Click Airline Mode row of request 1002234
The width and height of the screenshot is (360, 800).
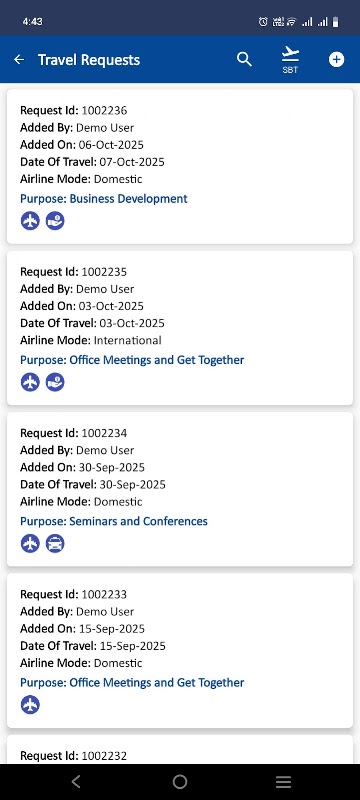click(x=81, y=502)
